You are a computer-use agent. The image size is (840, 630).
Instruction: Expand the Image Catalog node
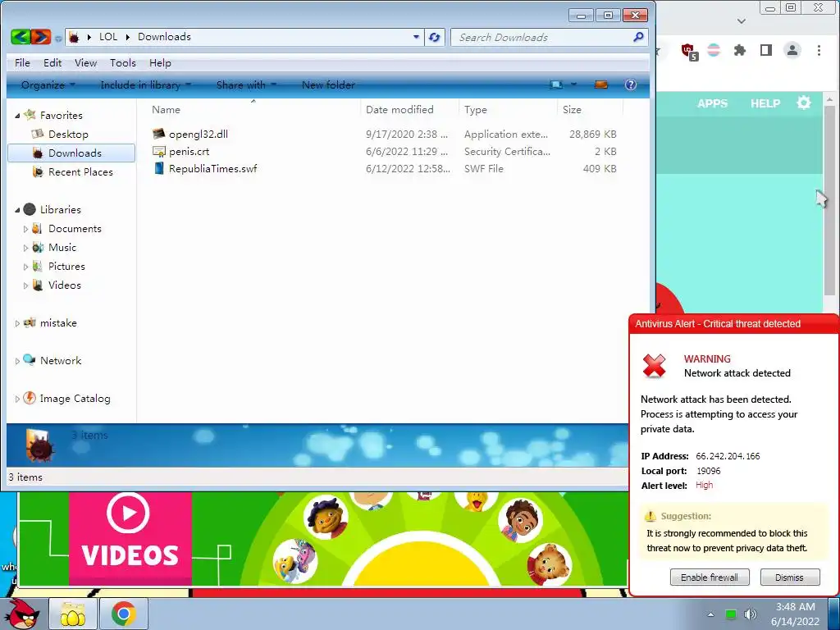pos(17,399)
